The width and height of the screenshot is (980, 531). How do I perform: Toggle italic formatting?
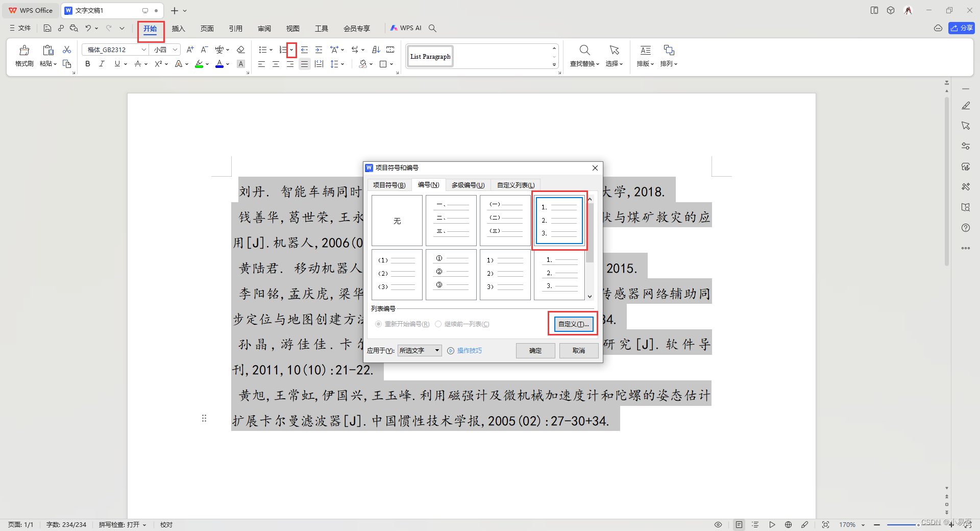(x=102, y=64)
